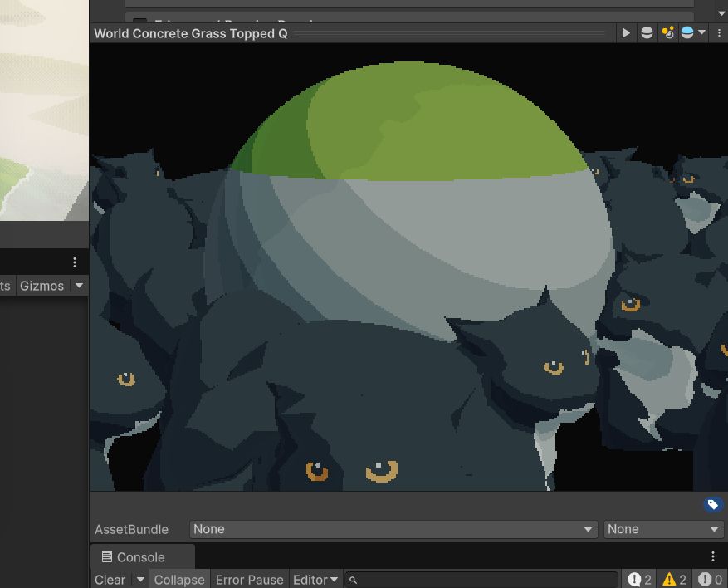Image resolution: width=728 pixels, height=588 pixels.
Task: Open the AssetBundle variant None dropdown
Action: pos(663,529)
